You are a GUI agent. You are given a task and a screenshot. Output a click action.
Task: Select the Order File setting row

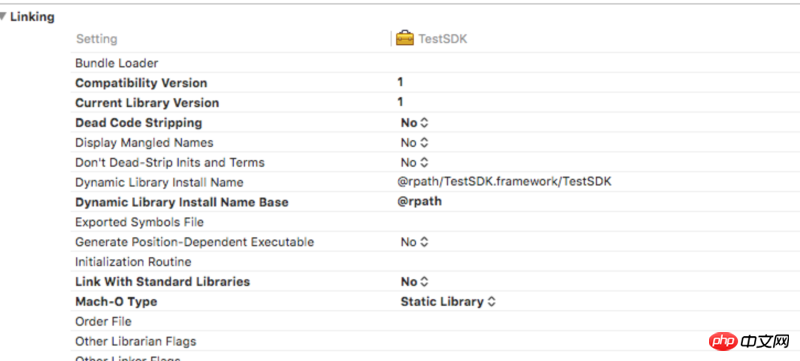click(x=435, y=322)
